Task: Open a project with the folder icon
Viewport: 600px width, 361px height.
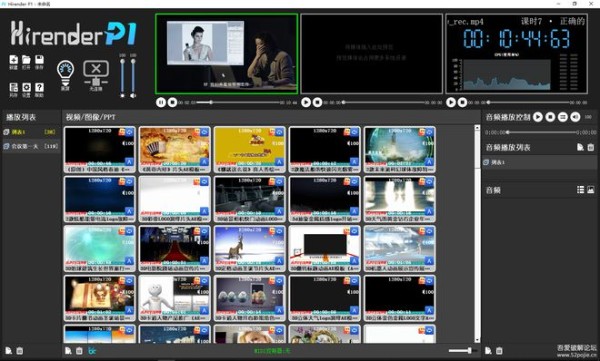Action: (26, 60)
